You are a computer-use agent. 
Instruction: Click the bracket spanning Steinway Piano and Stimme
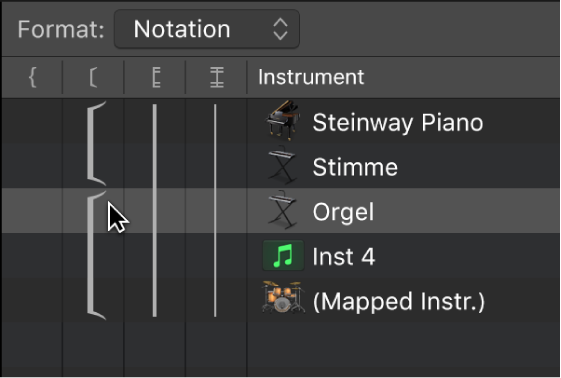pyautogui.click(x=96, y=143)
